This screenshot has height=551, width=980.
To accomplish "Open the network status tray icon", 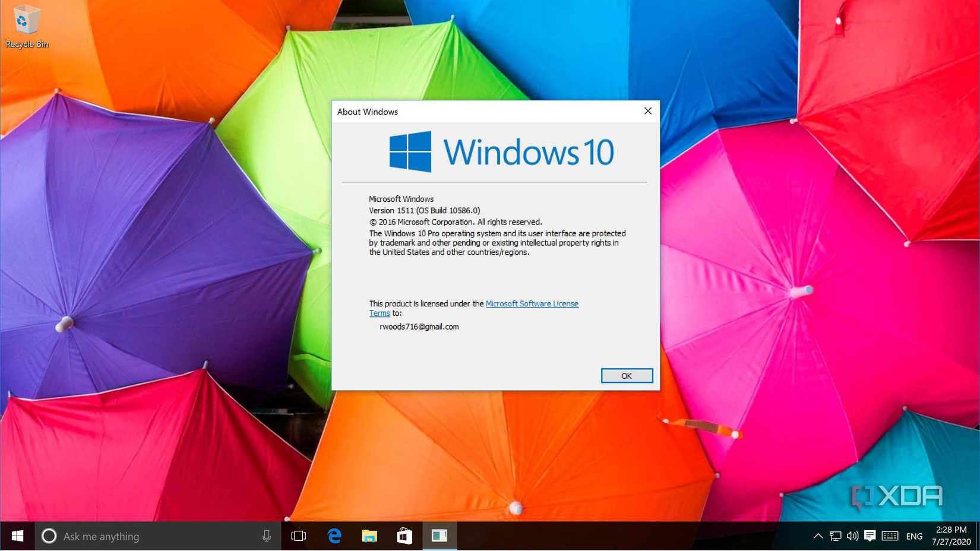I will pos(835,536).
